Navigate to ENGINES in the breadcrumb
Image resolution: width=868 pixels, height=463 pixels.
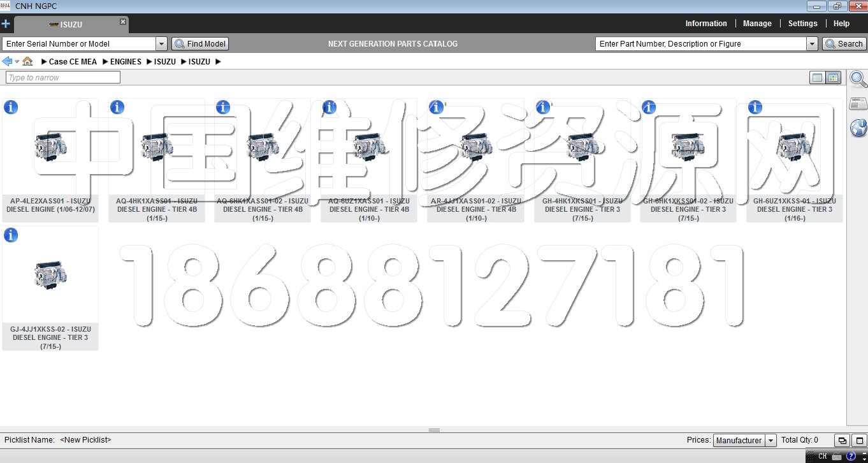(x=126, y=62)
